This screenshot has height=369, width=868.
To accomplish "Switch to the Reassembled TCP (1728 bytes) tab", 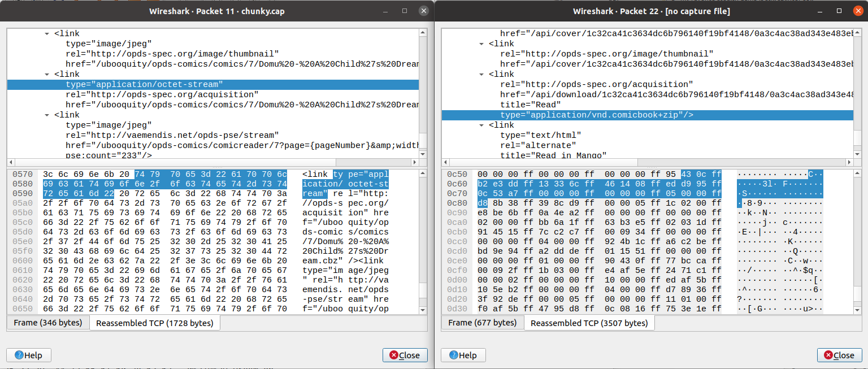I will point(155,322).
